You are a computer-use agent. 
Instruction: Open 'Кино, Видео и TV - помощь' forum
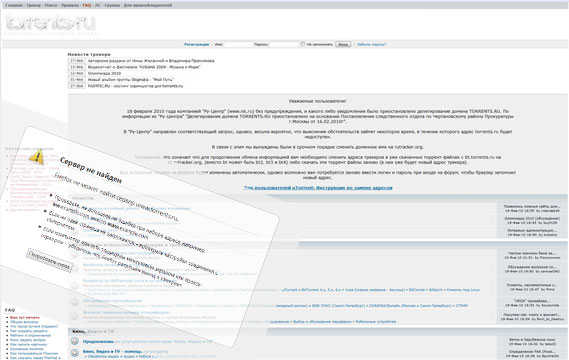(112, 351)
